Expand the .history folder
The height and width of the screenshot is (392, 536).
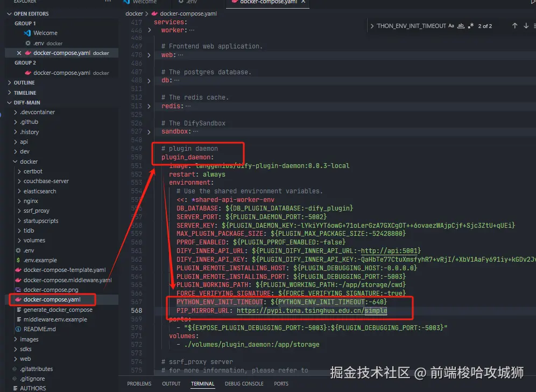click(x=16, y=132)
